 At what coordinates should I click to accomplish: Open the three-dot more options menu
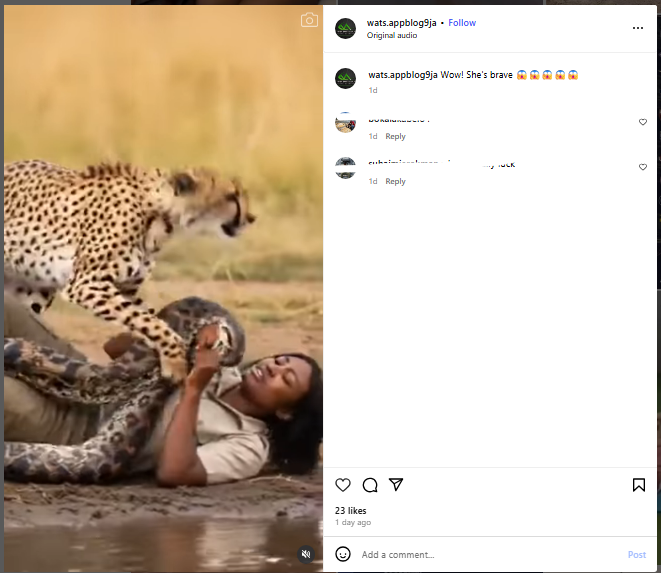pyautogui.click(x=638, y=28)
